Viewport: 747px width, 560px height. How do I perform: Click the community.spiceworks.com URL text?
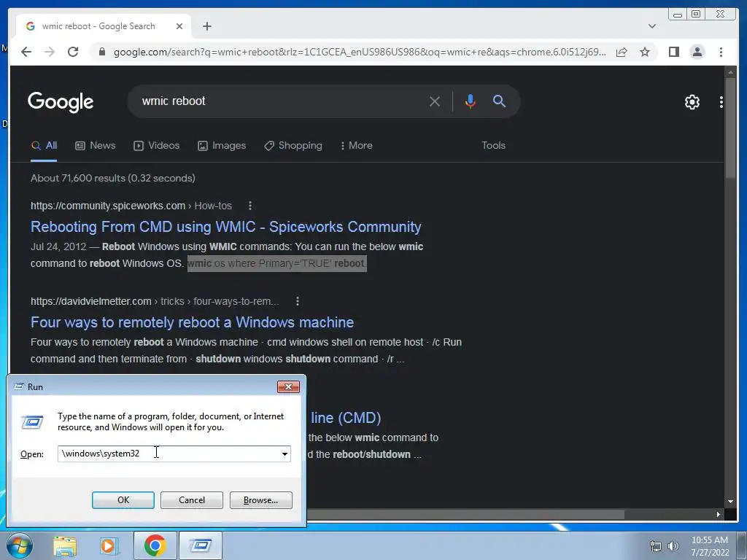(x=108, y=206)
